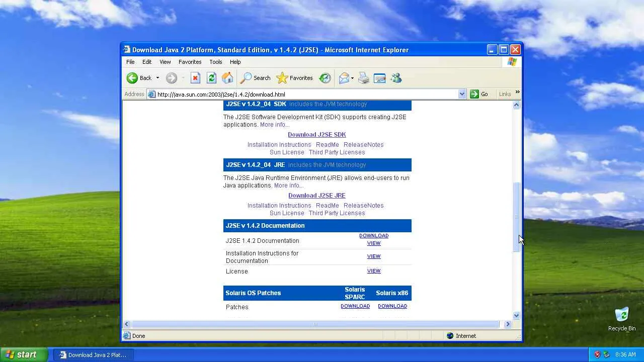
Task: Click the taskbar clock showing 8:36 AM
Action: click(625, 354)
